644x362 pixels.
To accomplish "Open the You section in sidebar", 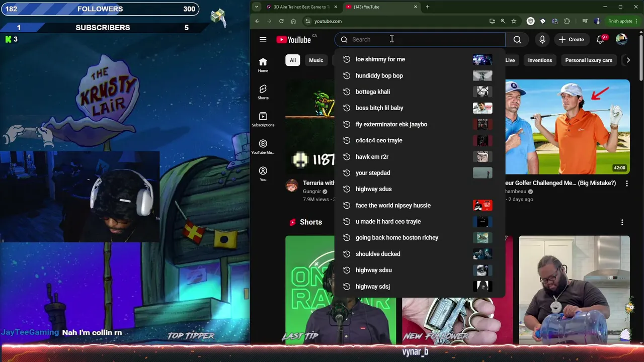I will point(263,174).
